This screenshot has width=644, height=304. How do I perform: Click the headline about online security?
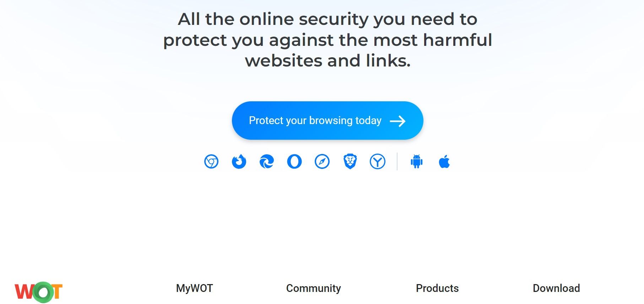[328, 40]
